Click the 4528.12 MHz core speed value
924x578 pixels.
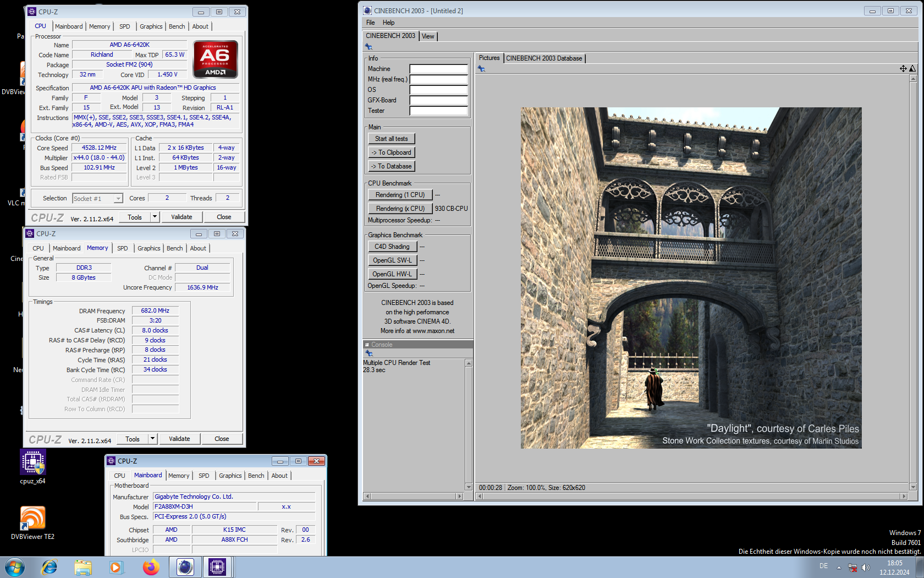[x=99, y=148]
